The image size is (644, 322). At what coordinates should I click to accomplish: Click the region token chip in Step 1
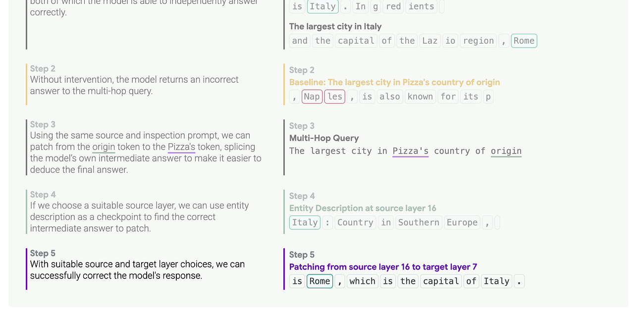[478, 41]
